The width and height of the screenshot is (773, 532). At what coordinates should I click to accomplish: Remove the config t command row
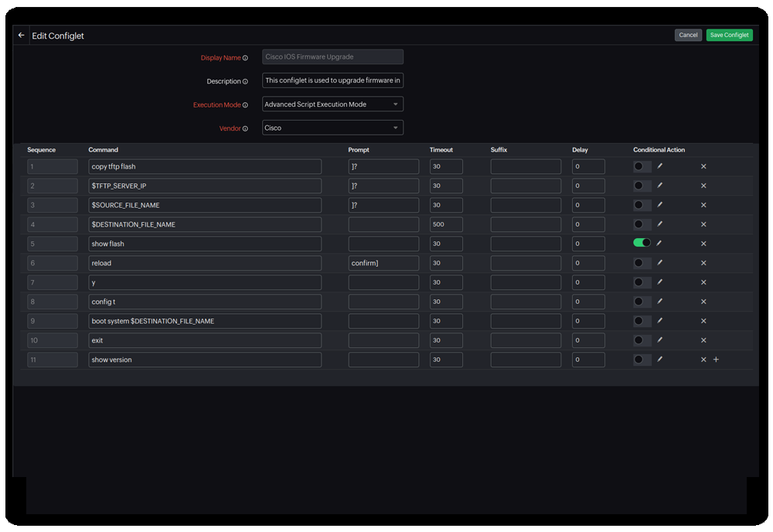click(x=703, y=302)
